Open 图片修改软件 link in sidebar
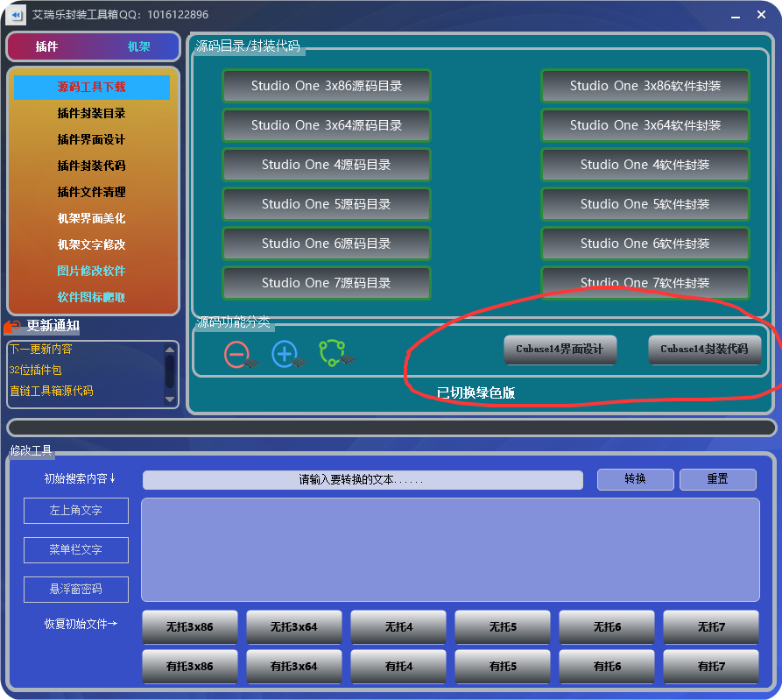The image size is (782, 700). click(91, 271)
